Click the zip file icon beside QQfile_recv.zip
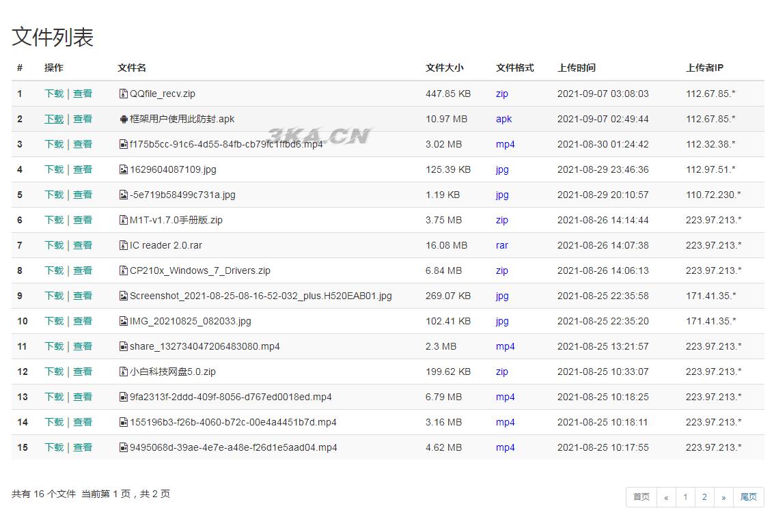Viewport: 774px width, 532px height. pos(124,94)
